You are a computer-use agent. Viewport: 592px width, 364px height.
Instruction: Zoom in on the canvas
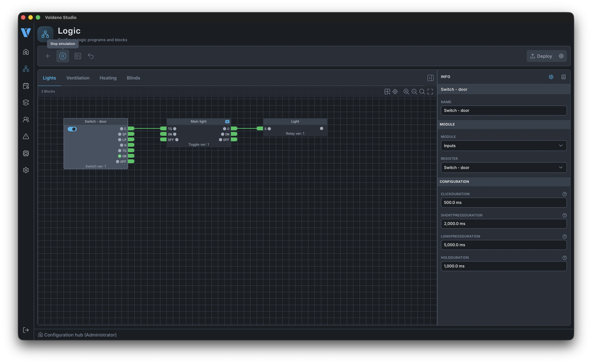[406, 91]
